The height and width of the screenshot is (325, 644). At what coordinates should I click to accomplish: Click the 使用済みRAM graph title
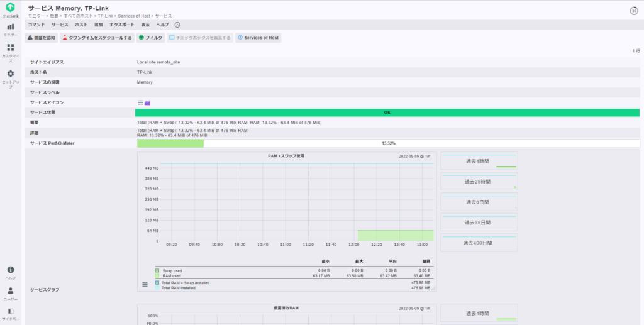[x=286, y=308]
